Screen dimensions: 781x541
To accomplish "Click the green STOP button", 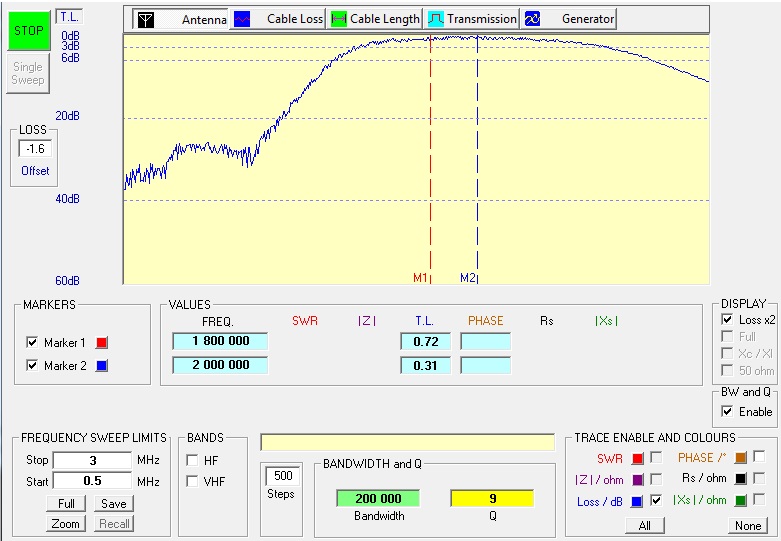I will [x=28, y=31].
